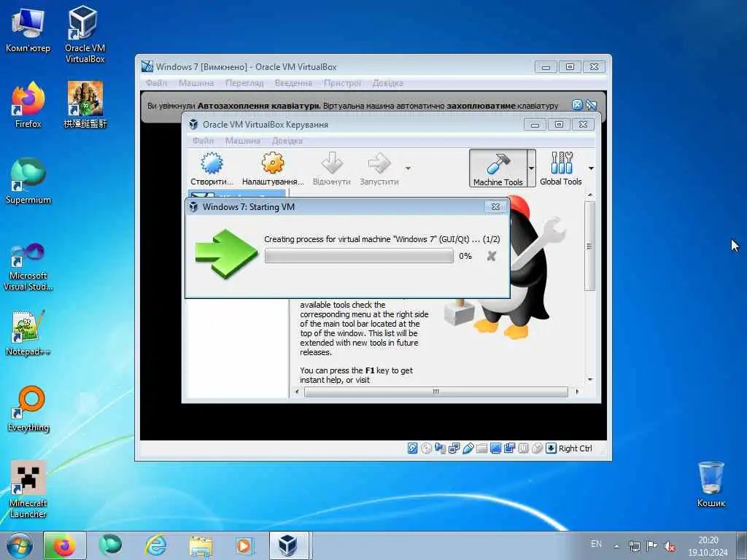Open the Комп'ютер desktop icon

tap(28, 29)
